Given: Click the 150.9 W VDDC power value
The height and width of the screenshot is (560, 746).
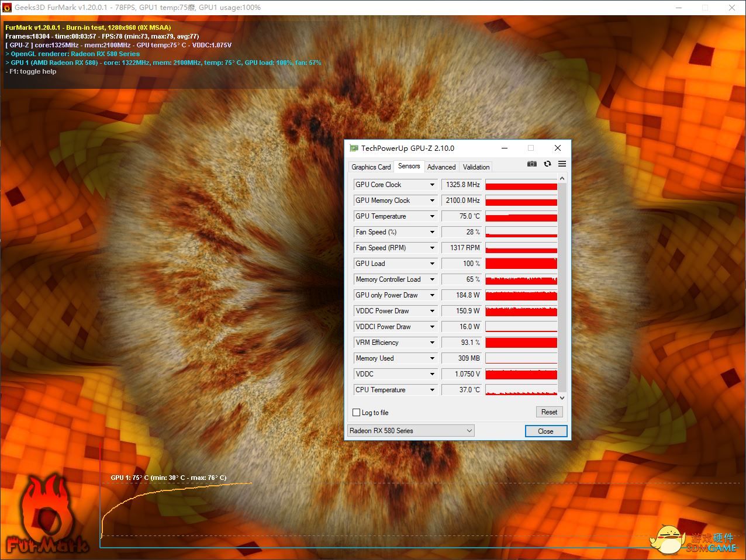Looking at the screenshot, I should (462, 311).
